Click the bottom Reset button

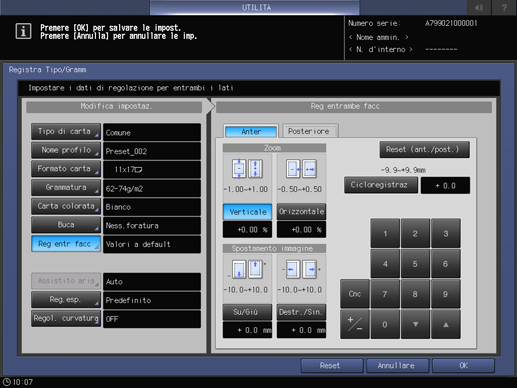pos(331,366)
